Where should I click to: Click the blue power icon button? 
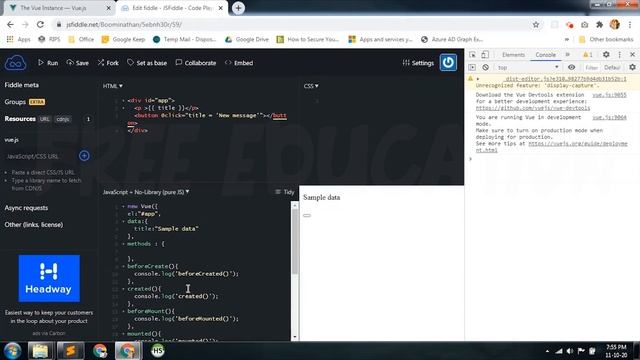pyautogui.click(x=448, y=62)
